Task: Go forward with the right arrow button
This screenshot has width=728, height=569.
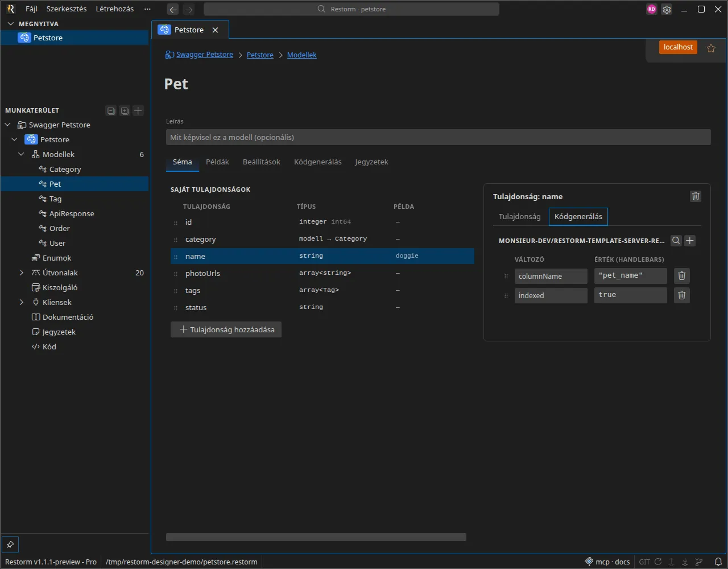Action: 189,9
